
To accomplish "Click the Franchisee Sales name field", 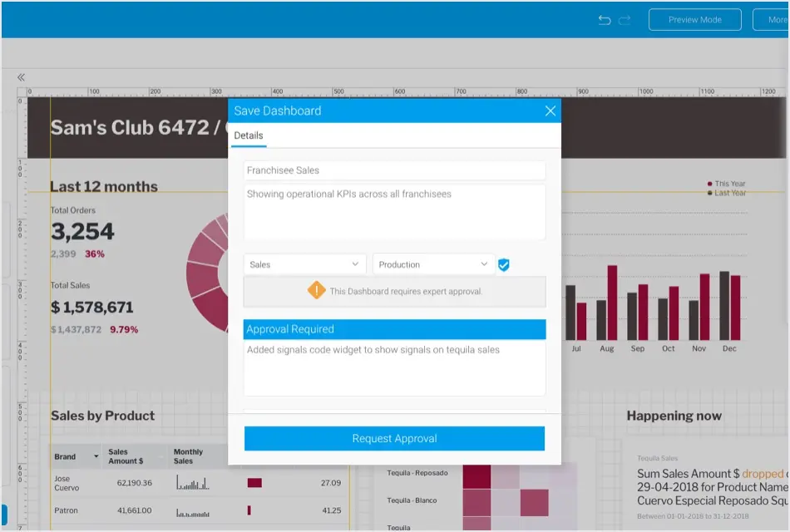I will coord(394,170).
